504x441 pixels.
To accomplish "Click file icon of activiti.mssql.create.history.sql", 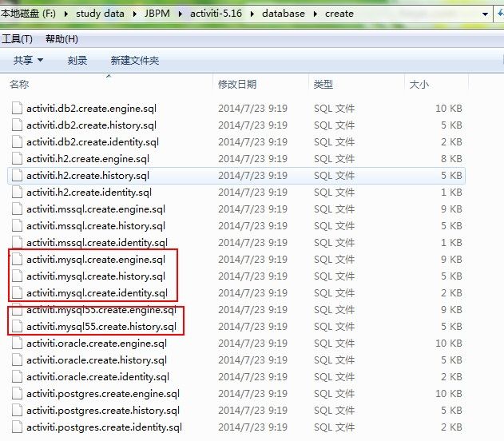I will pos(17,225).
